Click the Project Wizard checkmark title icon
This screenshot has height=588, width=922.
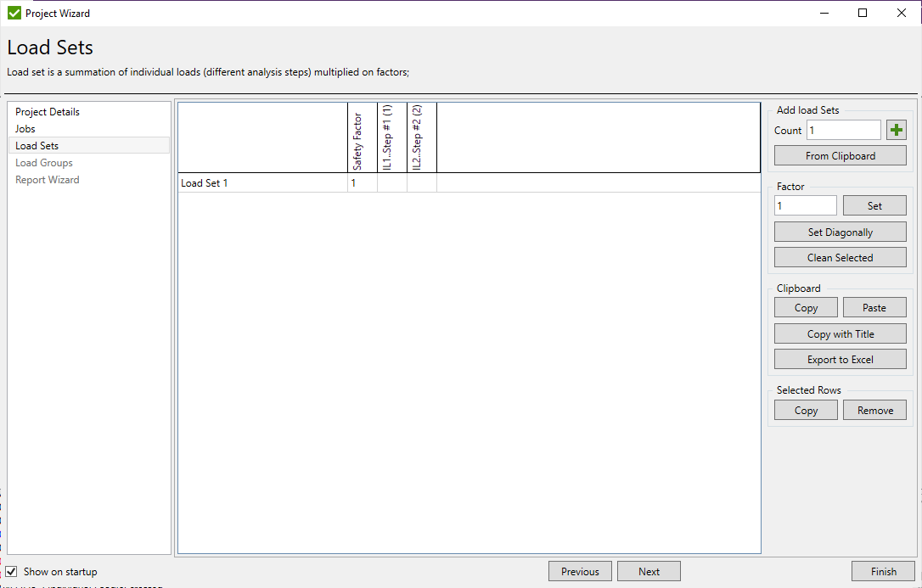click(x=14, y=13)
